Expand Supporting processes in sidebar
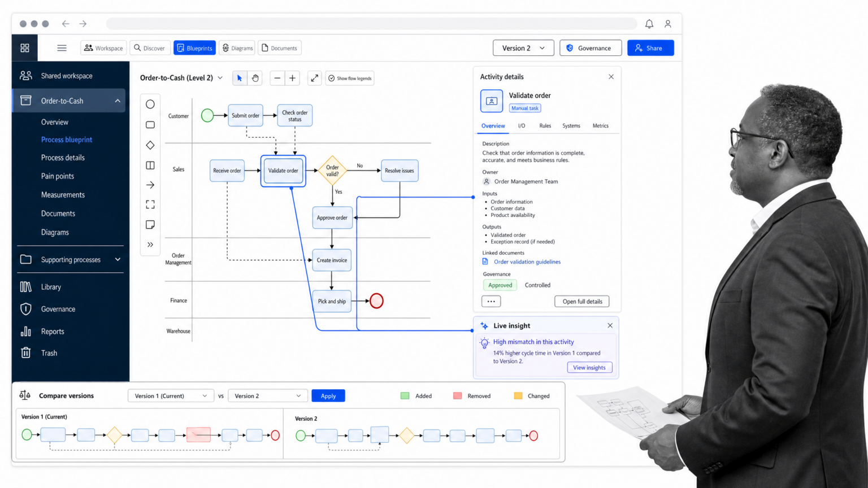This screenshot has width=868, height=488. tap(118, 260)
